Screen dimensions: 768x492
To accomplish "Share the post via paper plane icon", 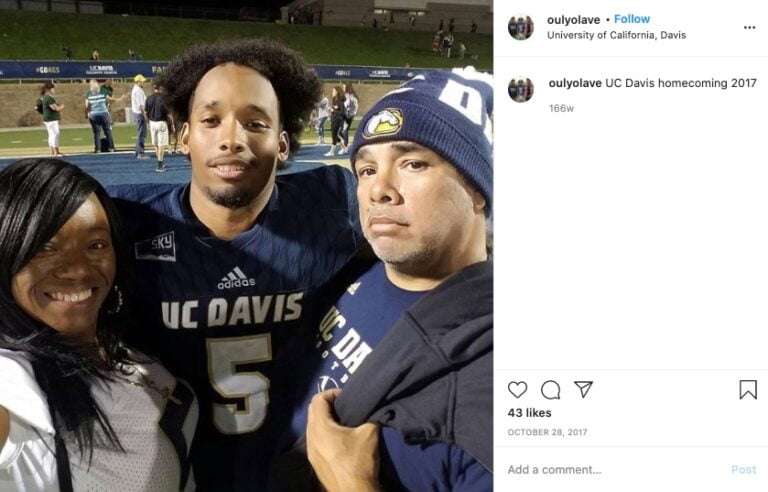I will click(x=583, y=390).
